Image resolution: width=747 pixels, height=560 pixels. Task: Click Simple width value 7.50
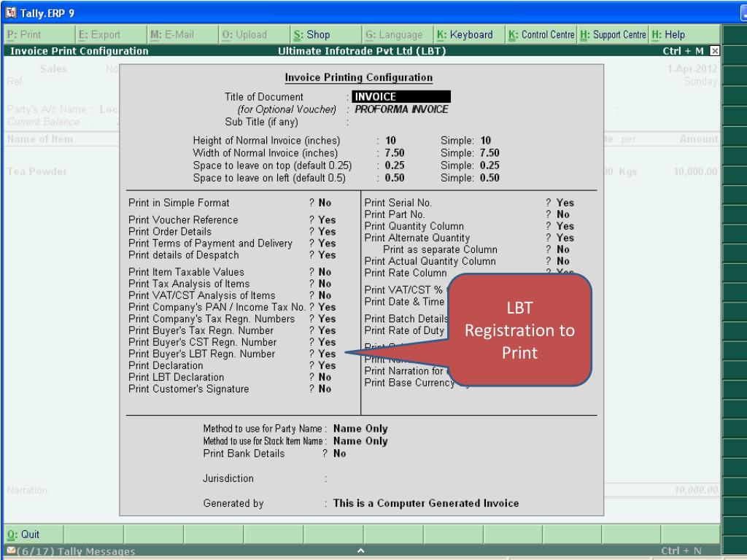[x=489, y=153]
